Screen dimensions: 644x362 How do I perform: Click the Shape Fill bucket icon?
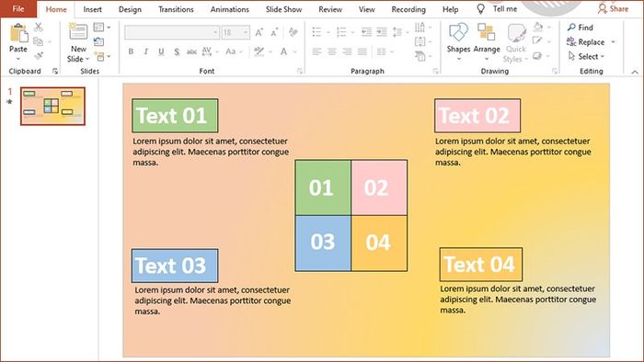pos(537,27)
